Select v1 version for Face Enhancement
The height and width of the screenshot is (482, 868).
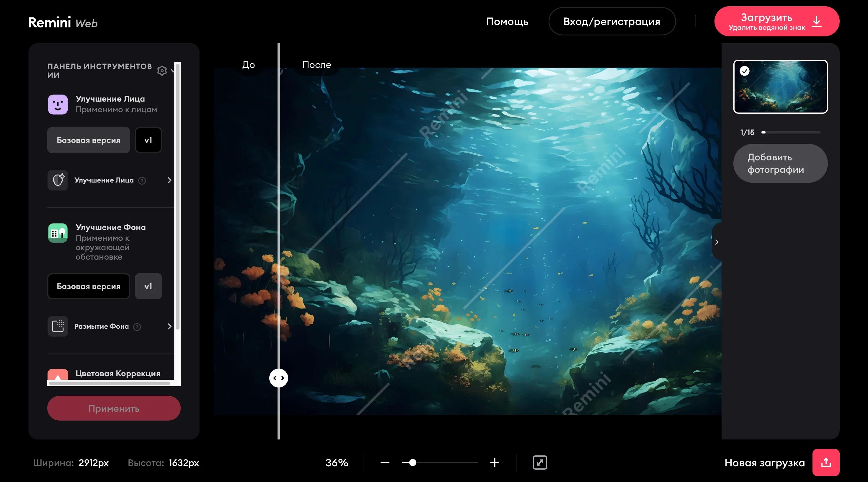point(148,140)
